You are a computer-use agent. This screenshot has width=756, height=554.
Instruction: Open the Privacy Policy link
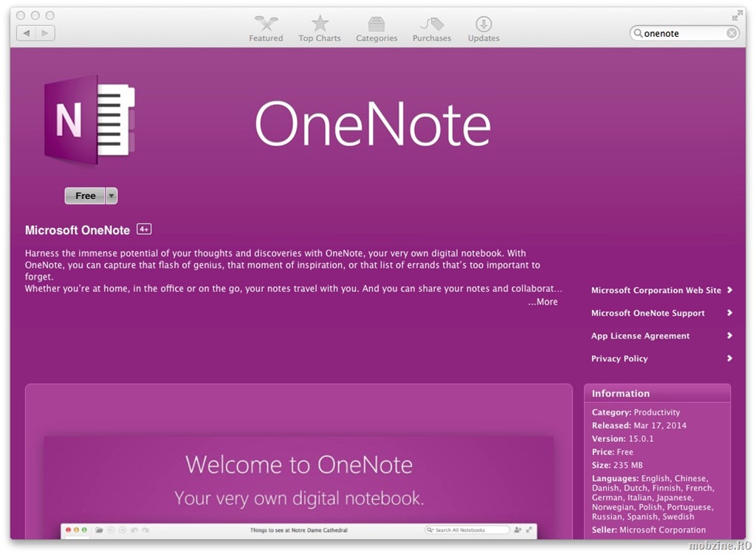(619, 359)
